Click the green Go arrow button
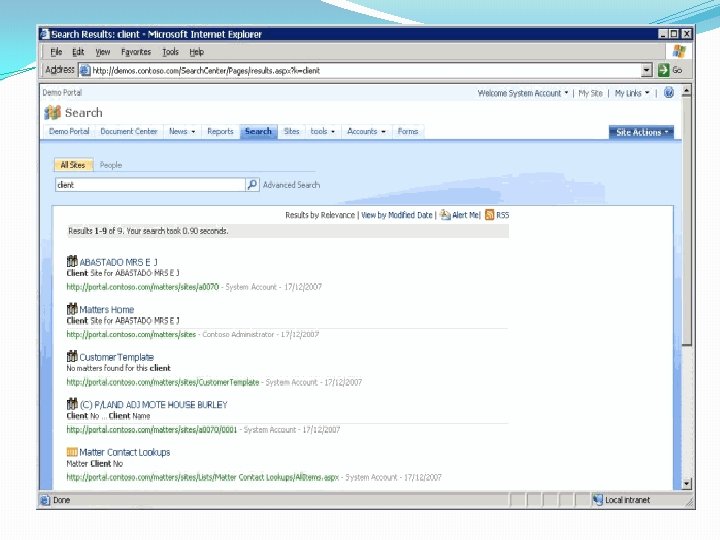This screenshot has width=720, height=540. tap(663, 70)
